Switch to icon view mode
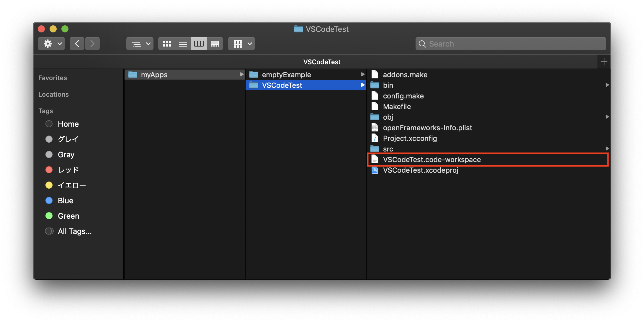The height and width of the screenshot is (323, 644). point(167,43)
